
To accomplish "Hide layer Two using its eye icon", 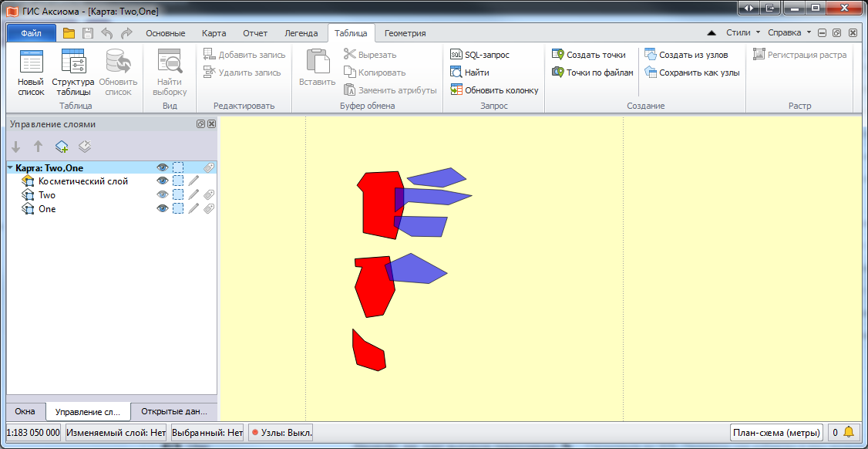I will click(162, 195).
